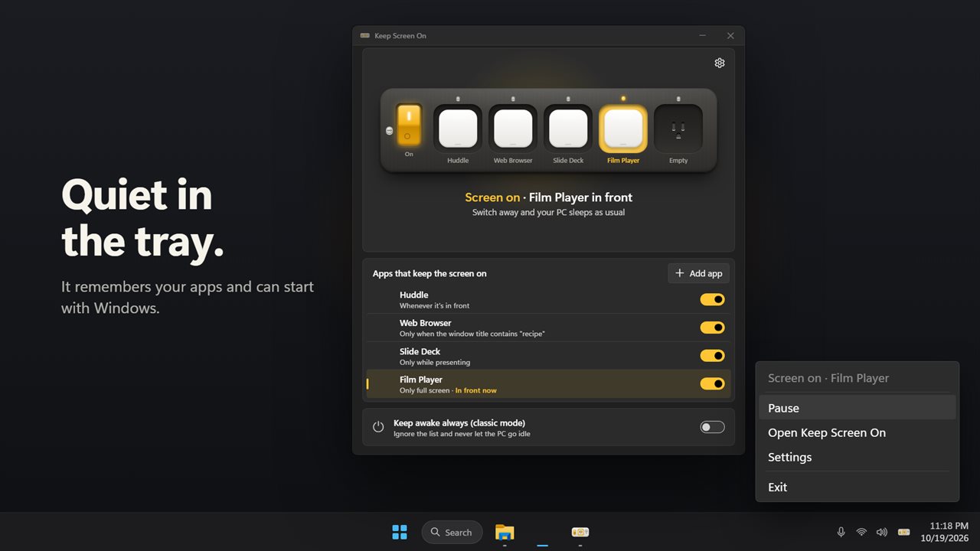This screenshot has width=980, height=551.
Task: Click the Huddle power strip button
Action: (x=458, y=129)
